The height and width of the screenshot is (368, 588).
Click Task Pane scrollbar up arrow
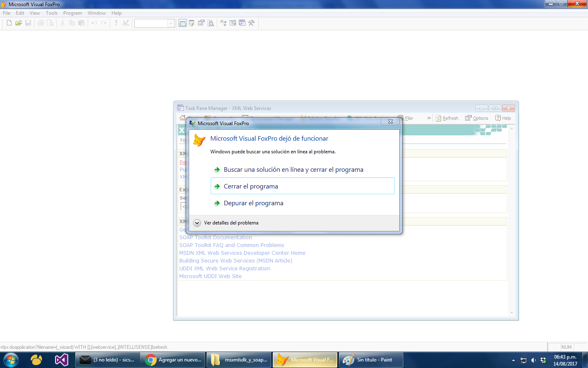[512, 128]
